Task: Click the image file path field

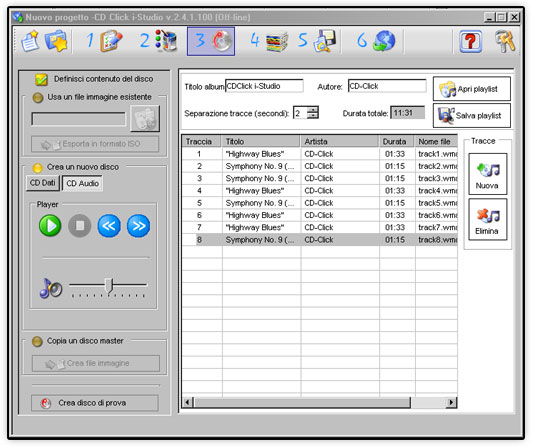Action: (x=79, y=119)
